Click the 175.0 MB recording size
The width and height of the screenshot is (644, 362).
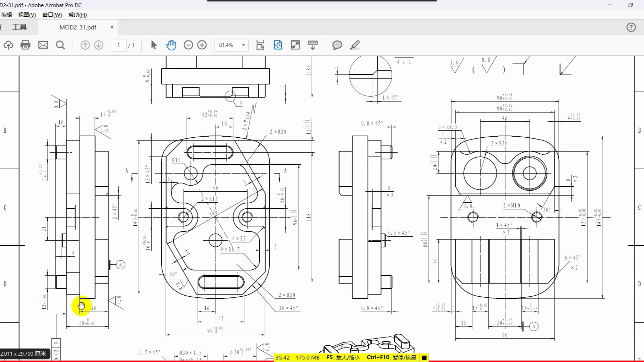[308, 357]
